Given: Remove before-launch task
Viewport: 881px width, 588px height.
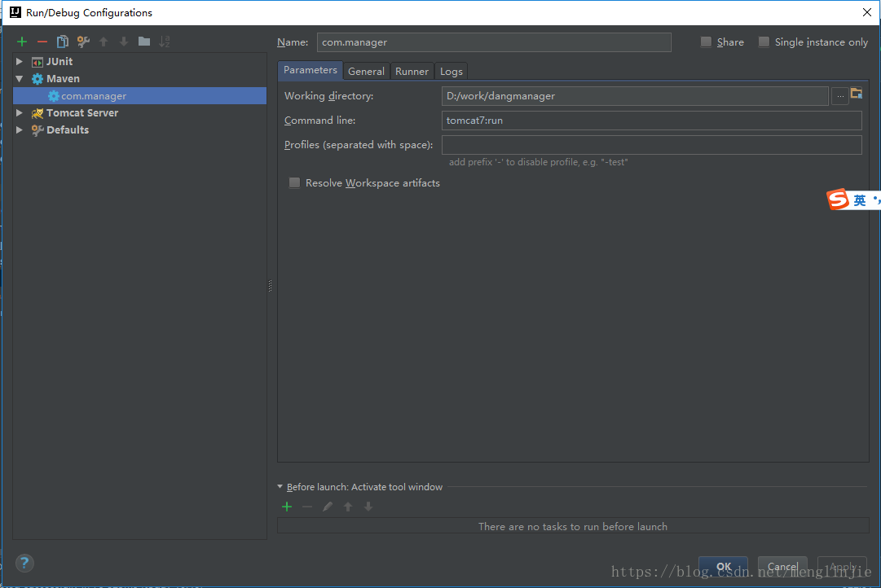Looking at the screenshot, I should [x=307, y=507].
